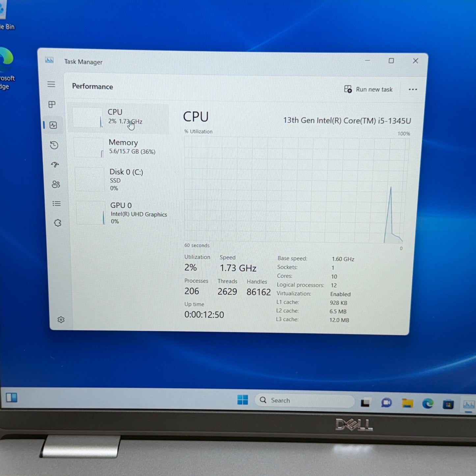The height and width of the screenshot is (476, 476).
Task: Open Task View from the taskbar
Action: (x=365, y=403)
